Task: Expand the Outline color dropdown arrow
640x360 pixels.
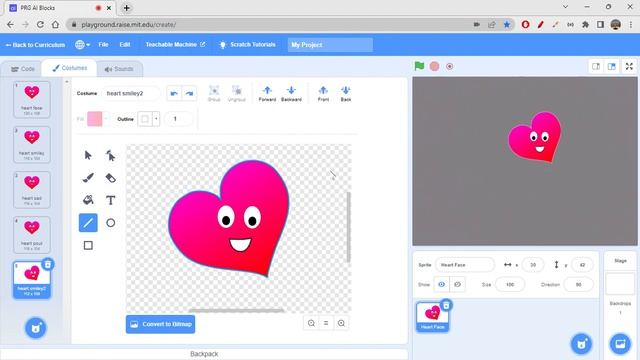Action: tap(156, 119)
